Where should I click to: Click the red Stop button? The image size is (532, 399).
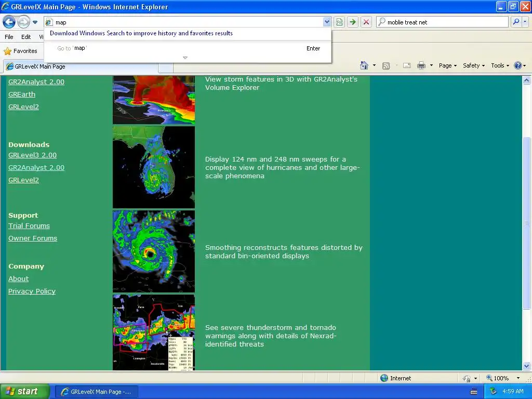366,22
